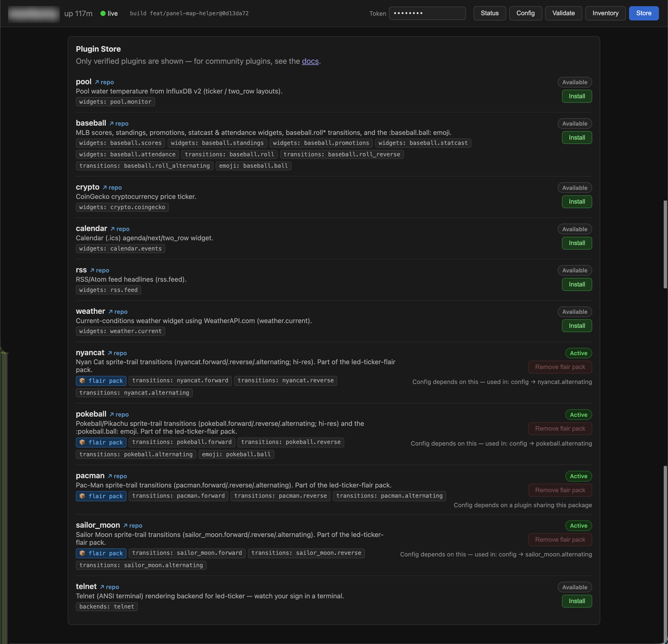Screen dimensions: 668x644
Task: Install the rss plugin
Action: (x=577, y=284)
